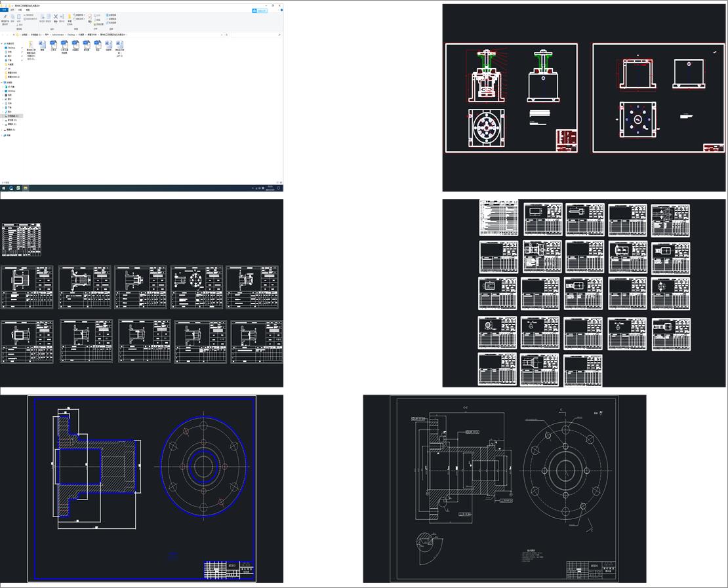
Task: Click the Paste icon in the ribbon
Action: click(x=18, y=18)
